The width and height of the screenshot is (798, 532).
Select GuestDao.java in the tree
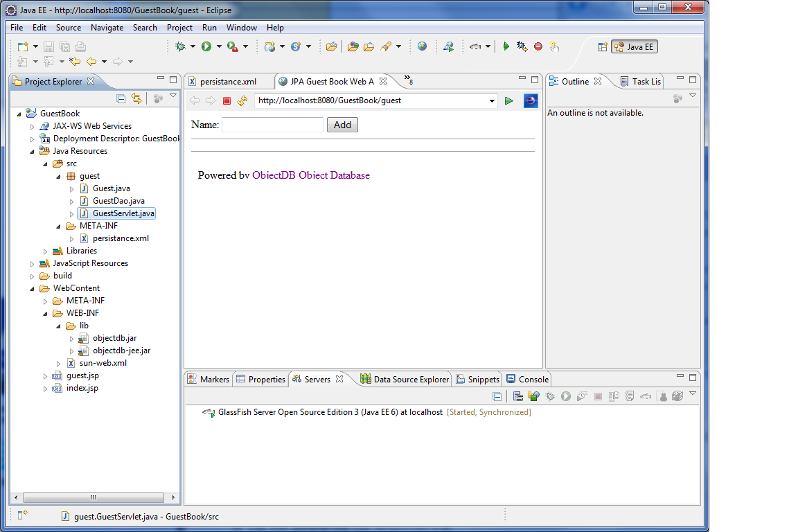[x=118, y=201]
